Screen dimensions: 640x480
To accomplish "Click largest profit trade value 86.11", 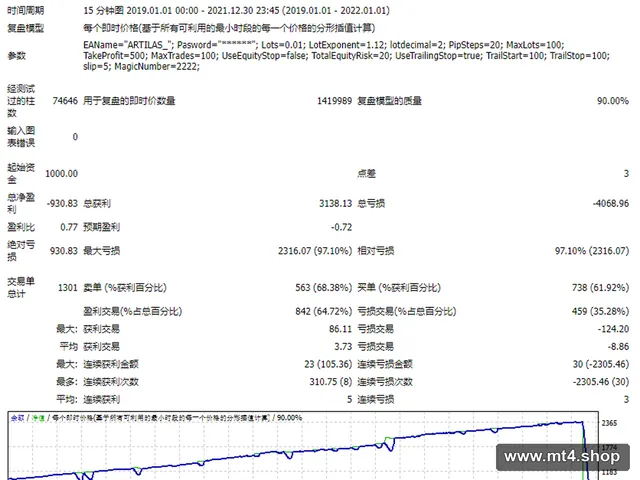I will click(340, 329).
